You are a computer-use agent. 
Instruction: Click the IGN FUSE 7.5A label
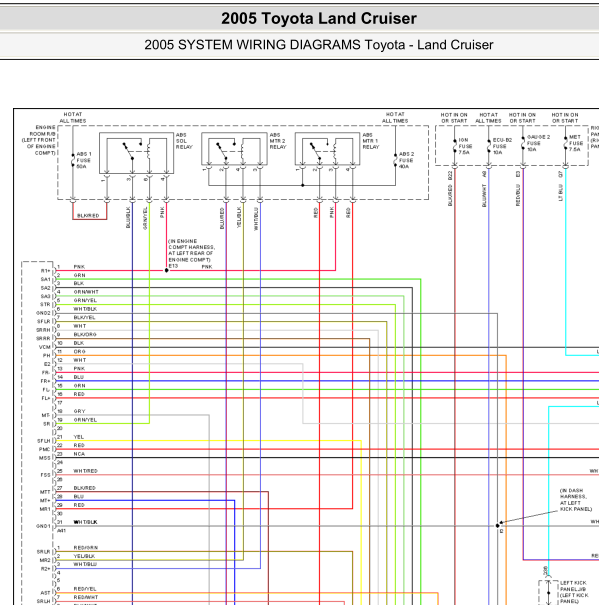pyautogui.click(x=464, y=146)
